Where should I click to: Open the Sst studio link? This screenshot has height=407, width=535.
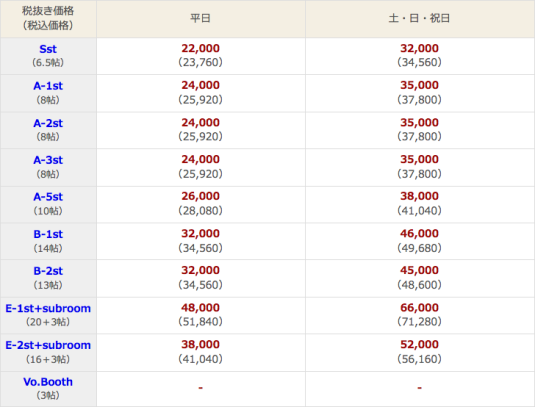pyautogui.click(x=48, y=49)
